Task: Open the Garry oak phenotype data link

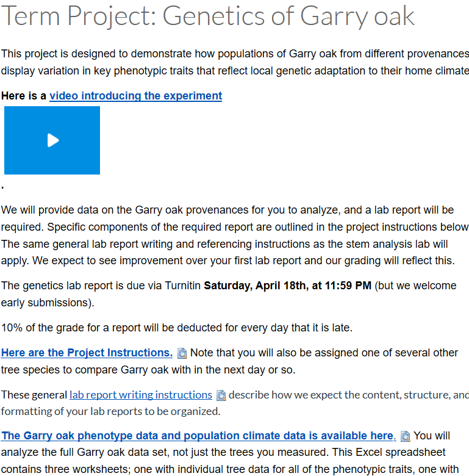Action: pos(198,436)
